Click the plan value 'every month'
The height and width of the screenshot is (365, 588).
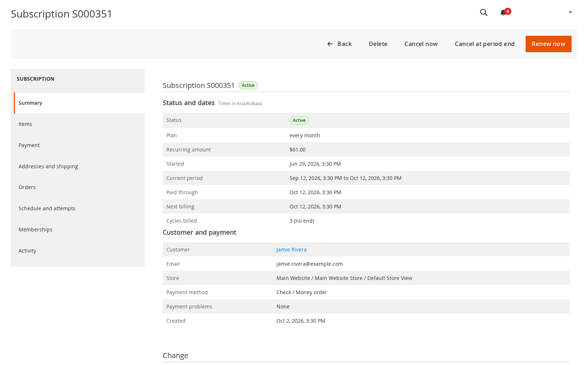(x=305, y=135)
